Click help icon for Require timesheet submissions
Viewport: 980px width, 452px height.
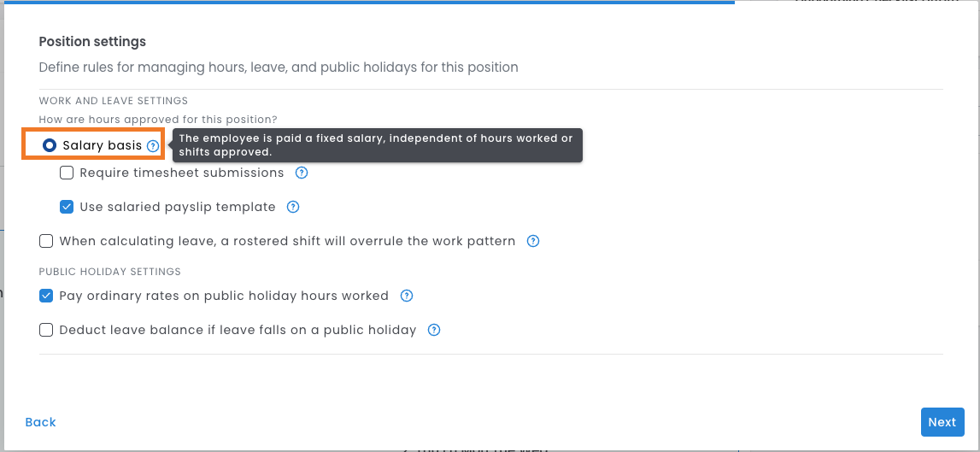[x=302, y=173]
